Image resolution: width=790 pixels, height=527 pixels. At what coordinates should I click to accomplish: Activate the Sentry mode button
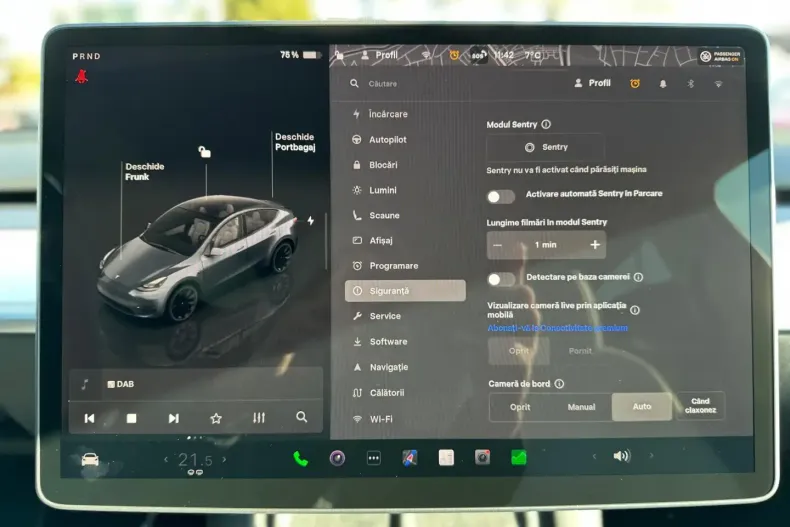pos(546,147)
